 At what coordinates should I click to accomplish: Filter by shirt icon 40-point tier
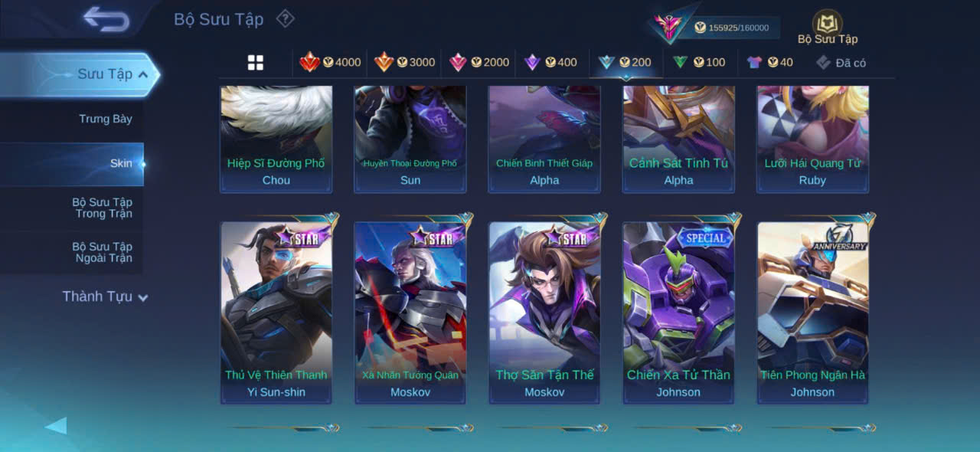point(770,62)
